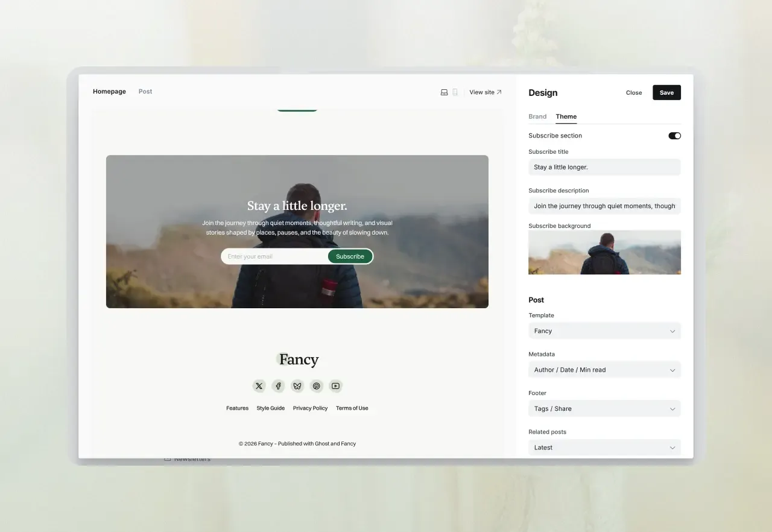Open the Metadata dropdown

[604, 370]
